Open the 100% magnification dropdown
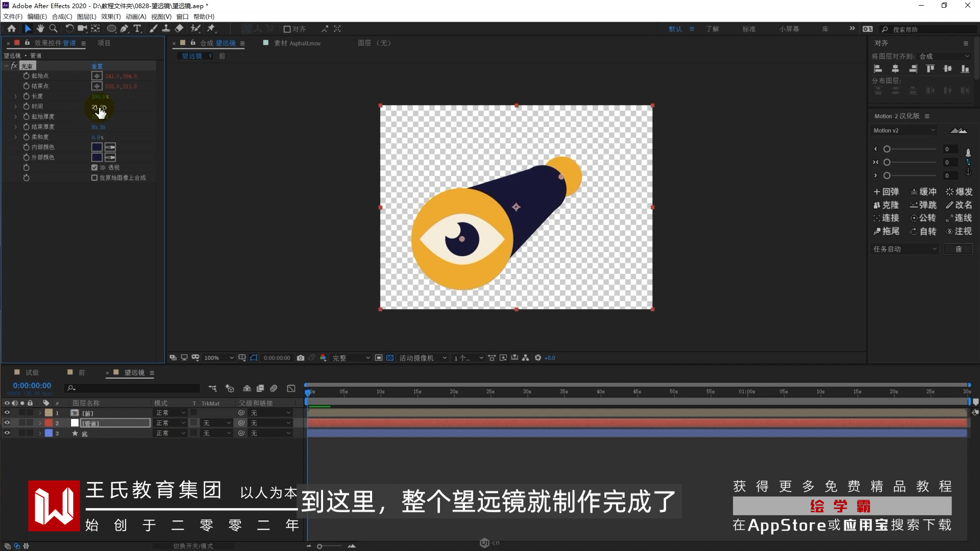This screenshot has height=551, width=980. [x=218, y=358]
